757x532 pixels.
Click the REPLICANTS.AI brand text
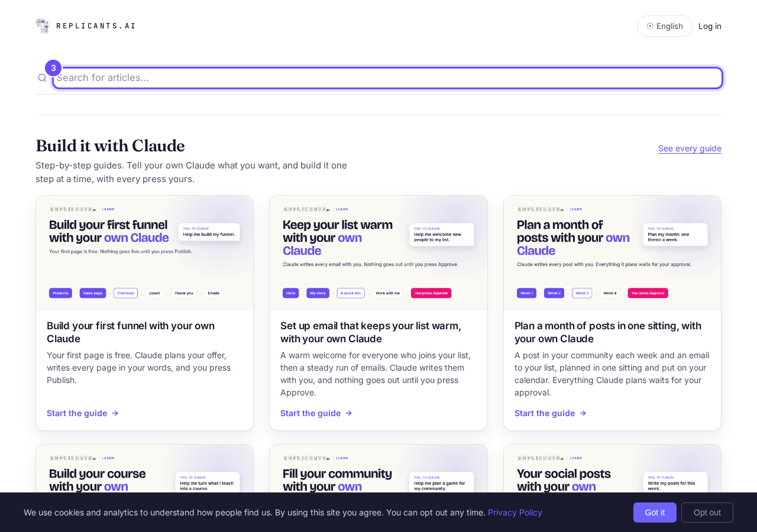(x=96, y=26)
